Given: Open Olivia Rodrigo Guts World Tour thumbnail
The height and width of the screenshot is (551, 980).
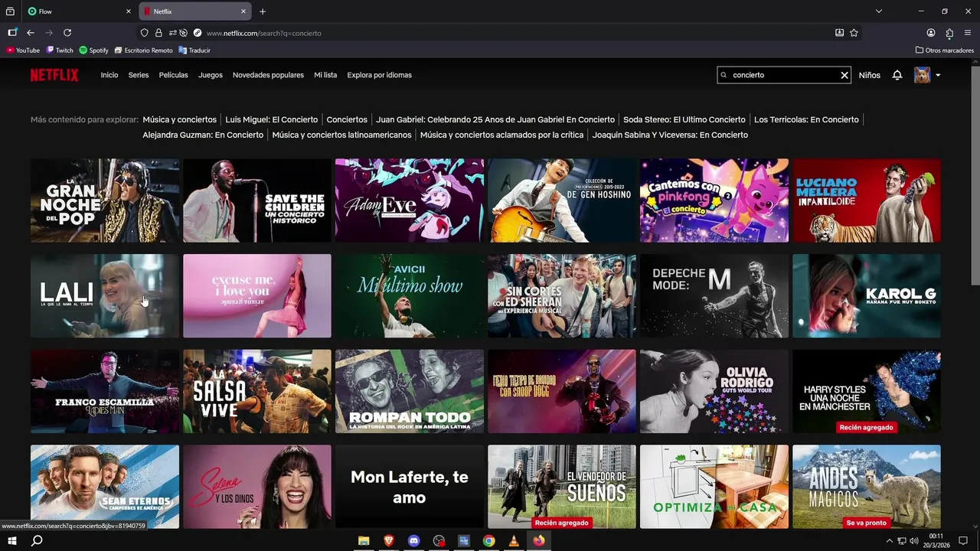Looking at the screenshot, I should tap(714, 392).
